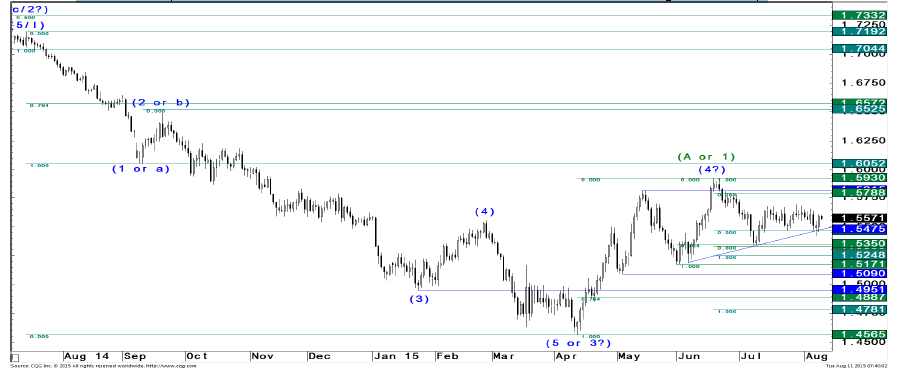Screen dimensions: 898x374
Task: Click the 'Jun' time axis label
Action: [688, 356]
